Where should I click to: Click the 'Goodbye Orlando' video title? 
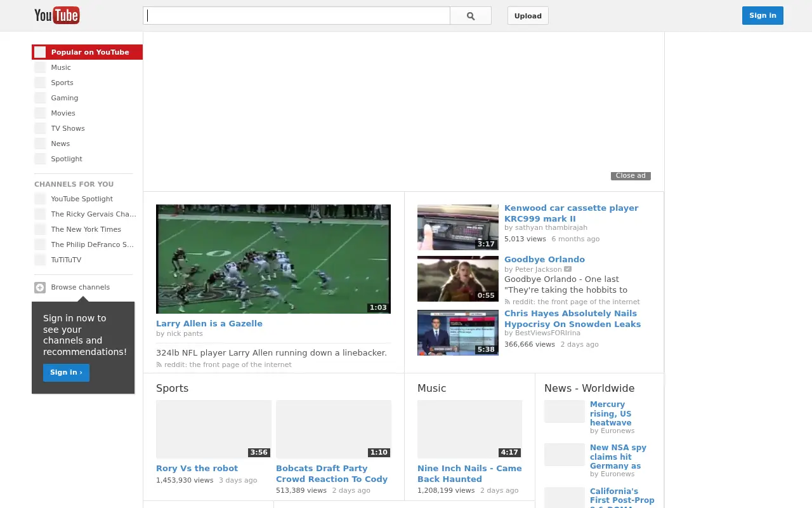point(544,260)
